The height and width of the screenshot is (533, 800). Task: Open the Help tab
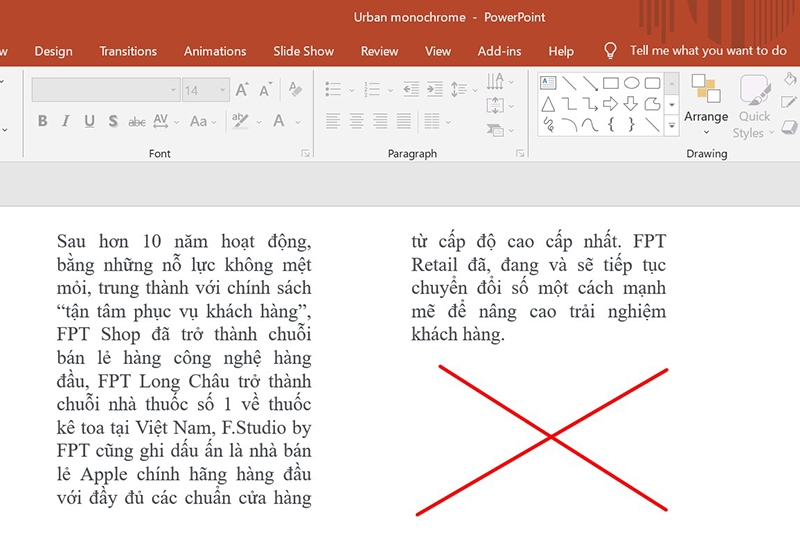(561, 51)
